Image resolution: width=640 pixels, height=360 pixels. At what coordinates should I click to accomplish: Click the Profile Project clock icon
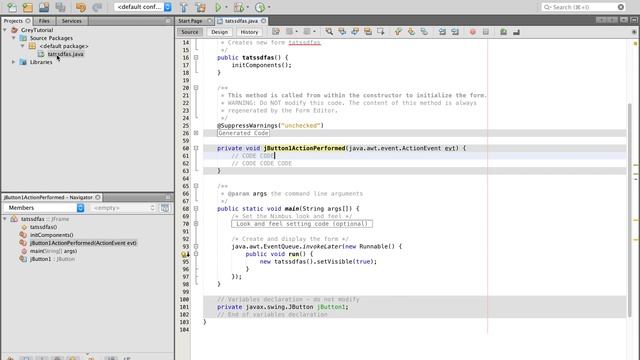click(x=260, y=7)
